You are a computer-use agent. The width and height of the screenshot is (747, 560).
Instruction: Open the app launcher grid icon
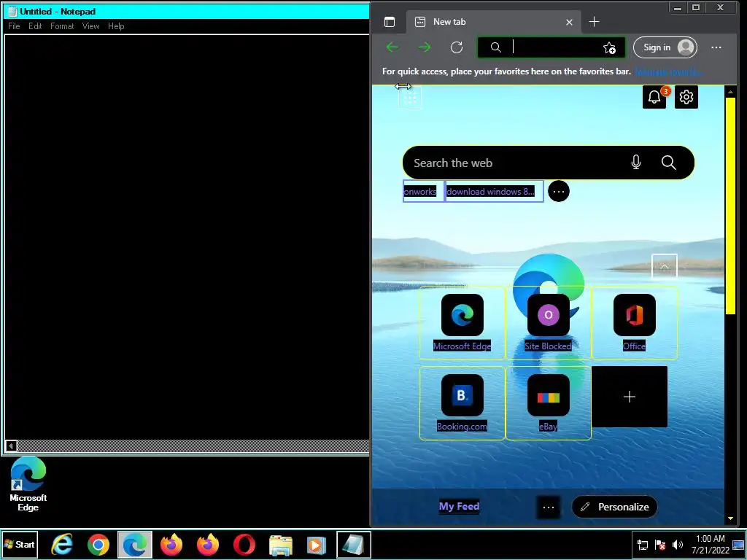coord(410,98)
